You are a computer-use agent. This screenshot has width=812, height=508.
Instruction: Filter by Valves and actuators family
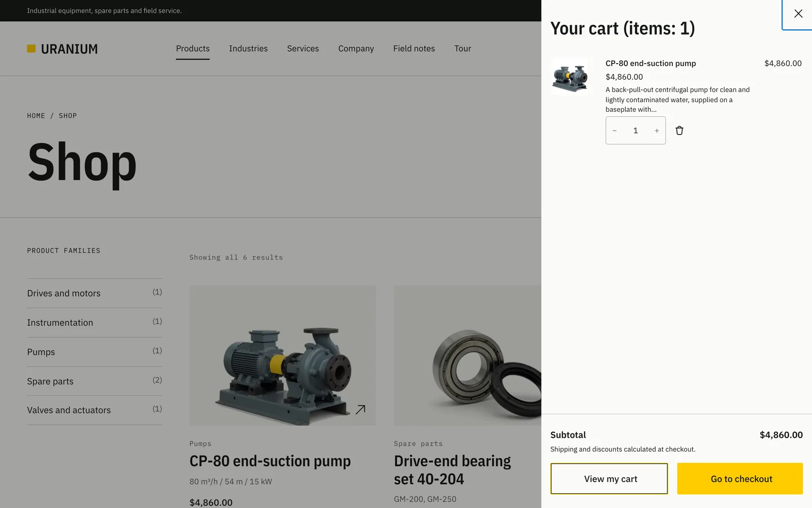point(94,410)
